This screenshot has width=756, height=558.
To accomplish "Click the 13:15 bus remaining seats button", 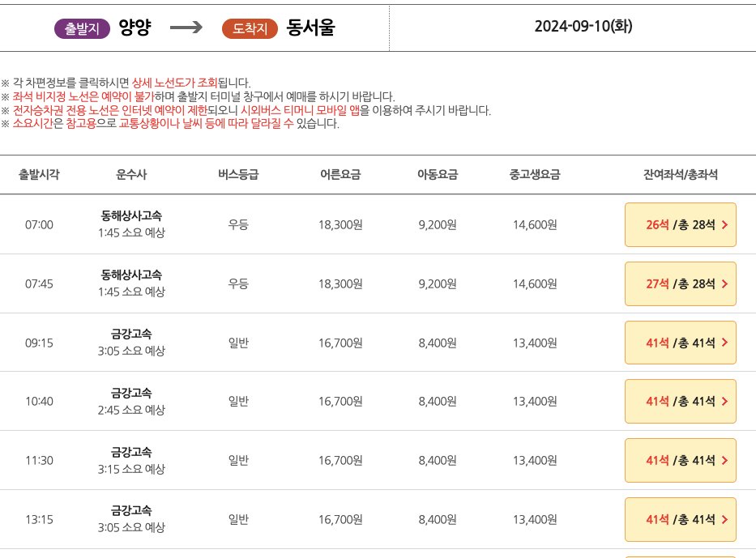I will (680, 518).
